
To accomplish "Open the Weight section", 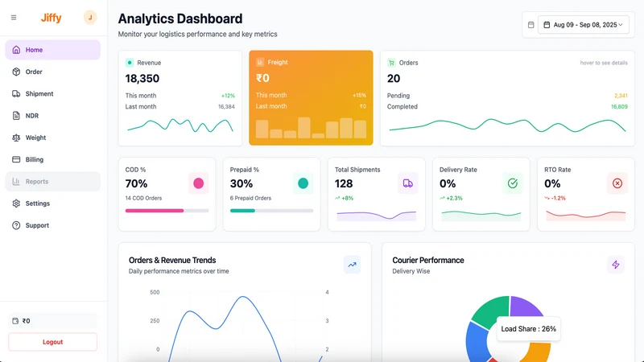I will click(x=52, y=138).
